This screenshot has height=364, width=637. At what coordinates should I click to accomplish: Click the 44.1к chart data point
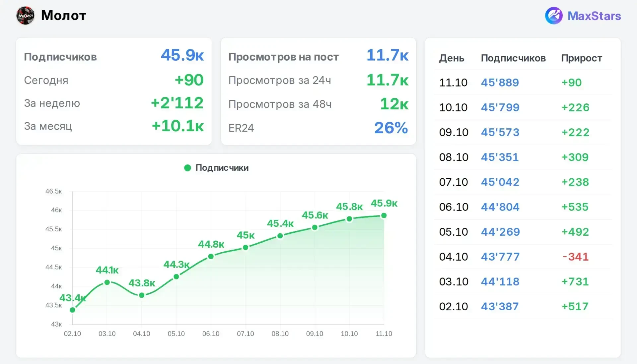[107, 282]
